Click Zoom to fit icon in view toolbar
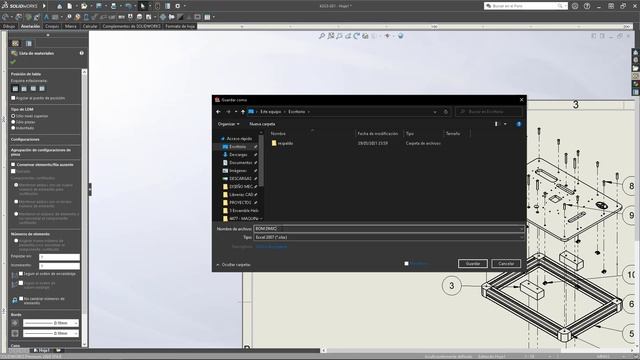 pos(322,36)
